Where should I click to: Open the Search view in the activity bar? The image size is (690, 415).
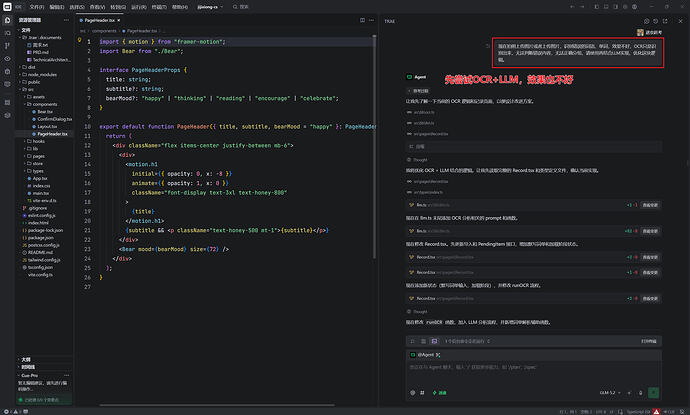(x=7, y=33)
